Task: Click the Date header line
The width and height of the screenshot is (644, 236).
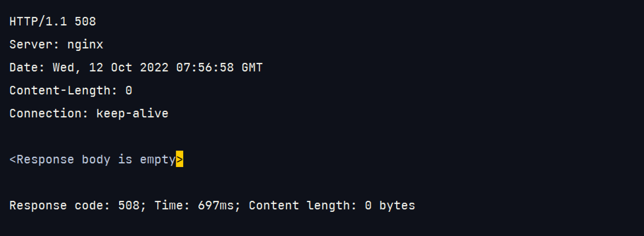Action: point(136,68)
